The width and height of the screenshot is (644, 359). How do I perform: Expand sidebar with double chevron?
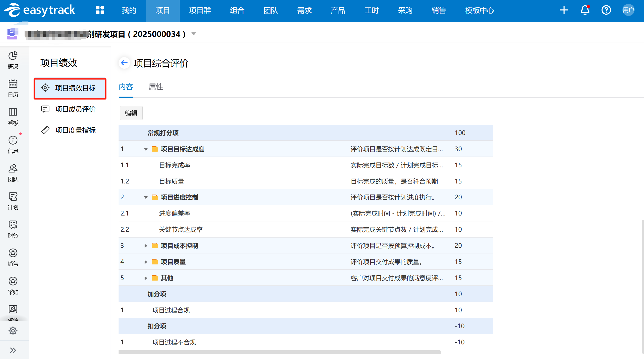[13, 350]
